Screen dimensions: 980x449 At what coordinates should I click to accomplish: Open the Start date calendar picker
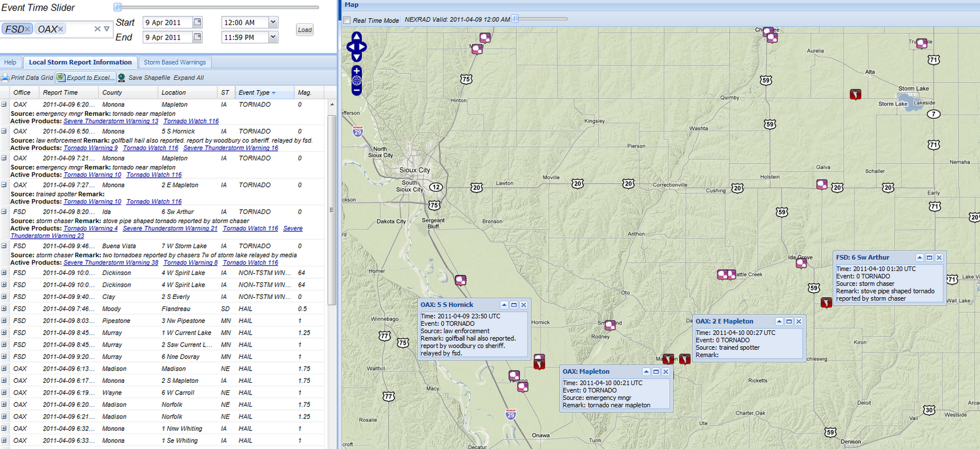pos(198,22)
